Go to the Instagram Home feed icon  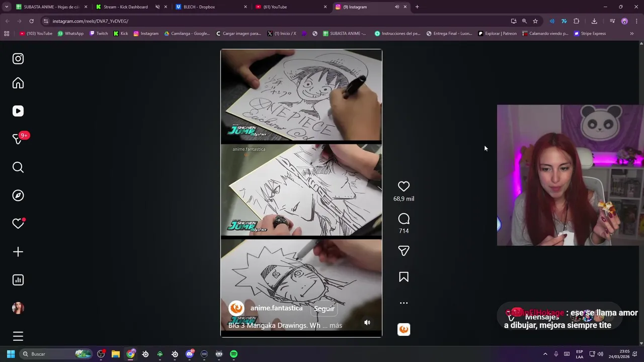(18, 83)
